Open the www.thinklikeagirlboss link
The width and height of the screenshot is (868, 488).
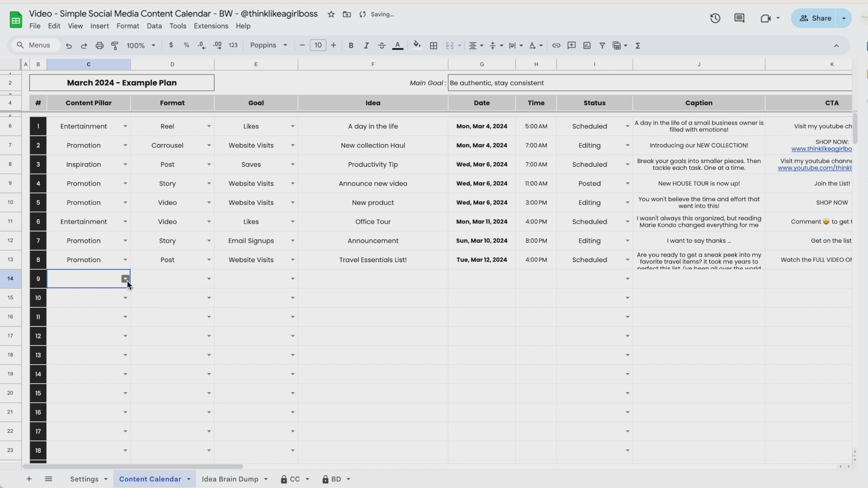[821, 149]
